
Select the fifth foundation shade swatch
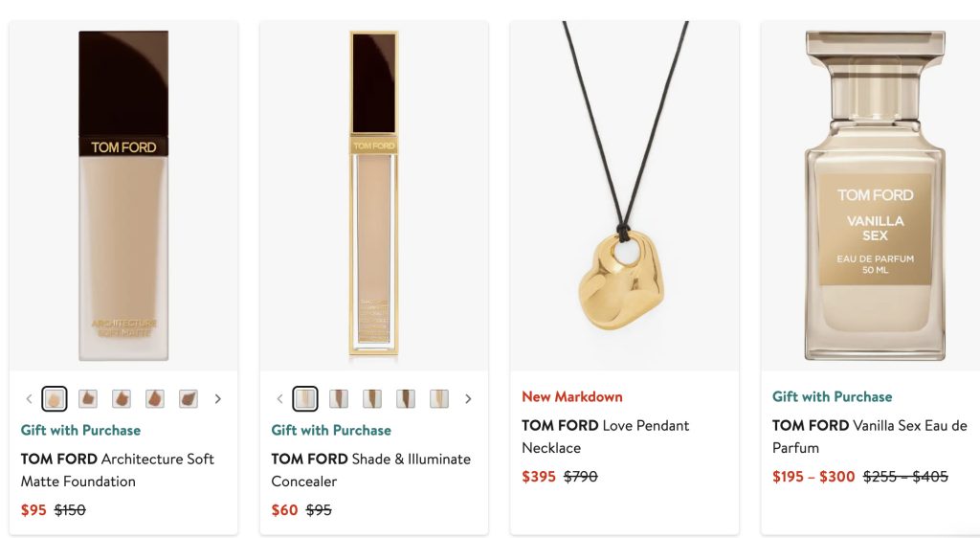click(x=188, y=398)
